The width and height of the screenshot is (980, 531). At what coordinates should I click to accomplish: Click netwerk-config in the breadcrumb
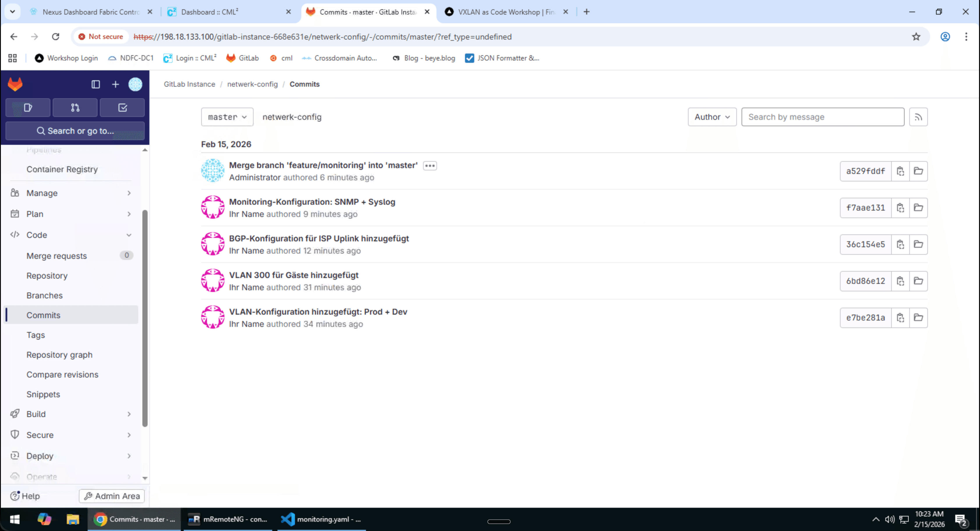[252, 84]
